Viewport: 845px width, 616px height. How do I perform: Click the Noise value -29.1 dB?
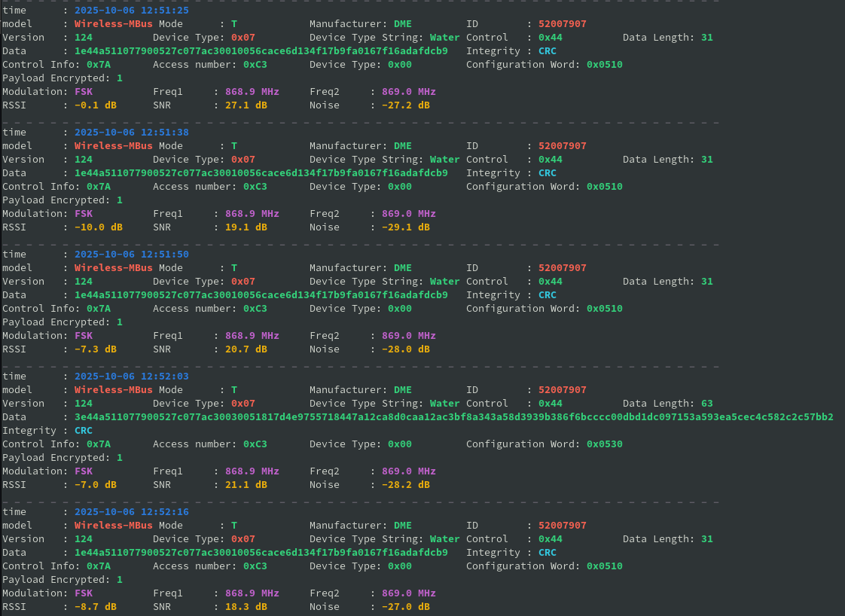click(x=405, y=227)
